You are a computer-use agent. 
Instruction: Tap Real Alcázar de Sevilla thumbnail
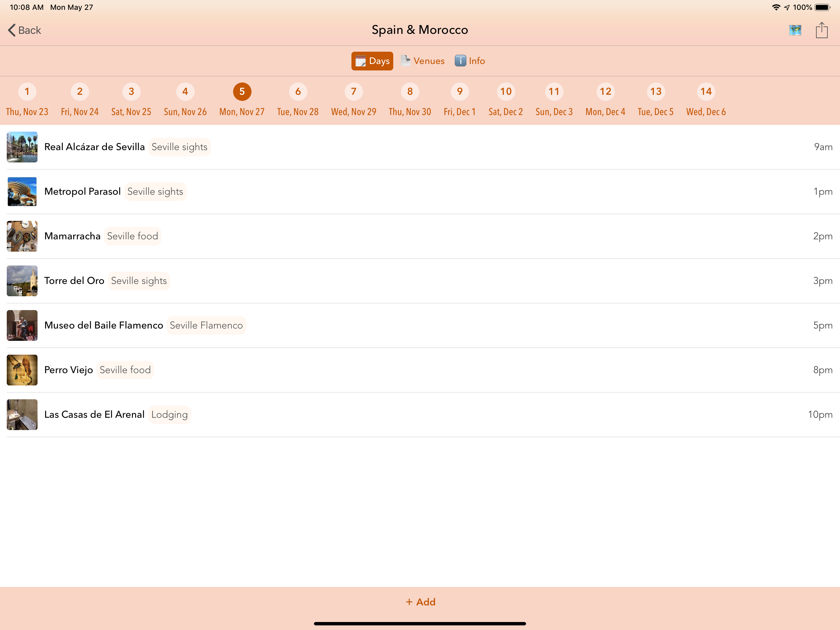(22, 147)
